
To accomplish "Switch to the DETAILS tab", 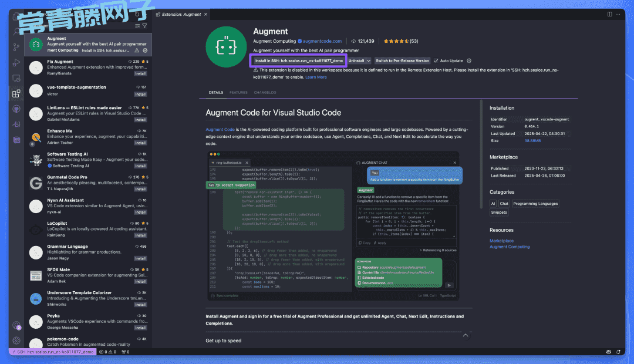I will tap(216, 93).
